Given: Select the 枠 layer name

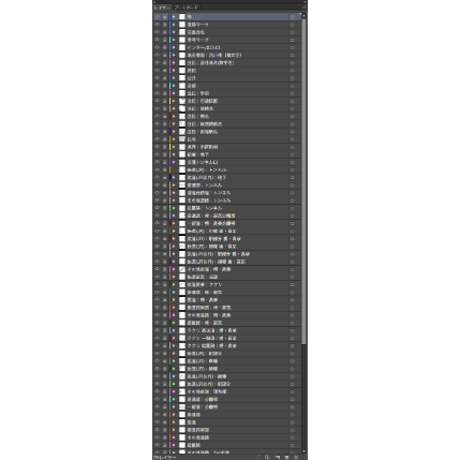Looking at the screenshot, I should 190,16.
